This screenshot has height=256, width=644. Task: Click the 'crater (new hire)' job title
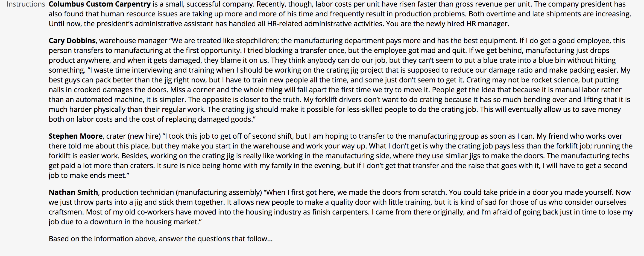pyautogui.click(x=133, y=136)
